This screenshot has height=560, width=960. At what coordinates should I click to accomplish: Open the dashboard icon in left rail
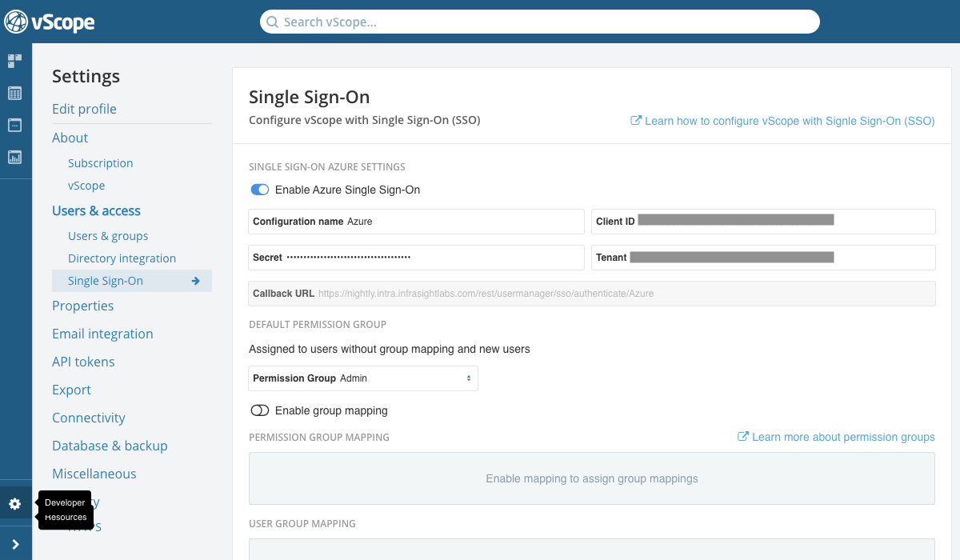coord(14,61)
